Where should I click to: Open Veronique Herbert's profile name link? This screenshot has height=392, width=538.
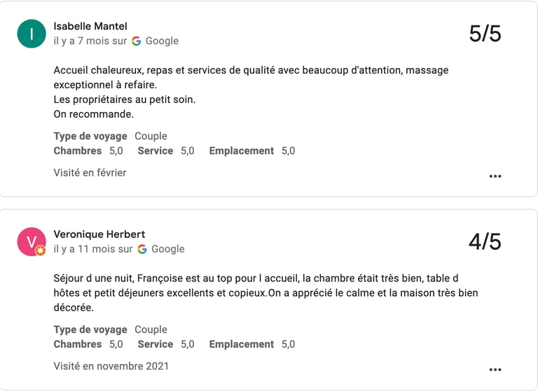coord(99,234)
